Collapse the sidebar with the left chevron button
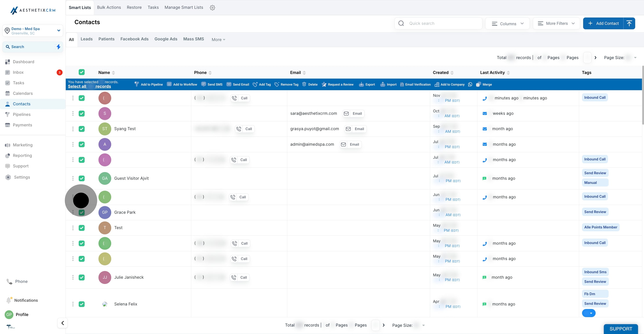This screenshot has height=334, width=644. [62, 323]
